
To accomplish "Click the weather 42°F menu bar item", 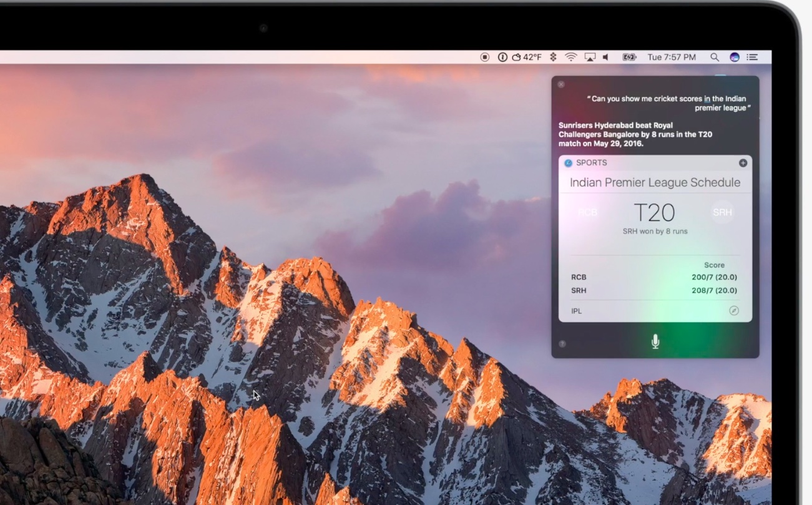I will [x=527, y=57].
